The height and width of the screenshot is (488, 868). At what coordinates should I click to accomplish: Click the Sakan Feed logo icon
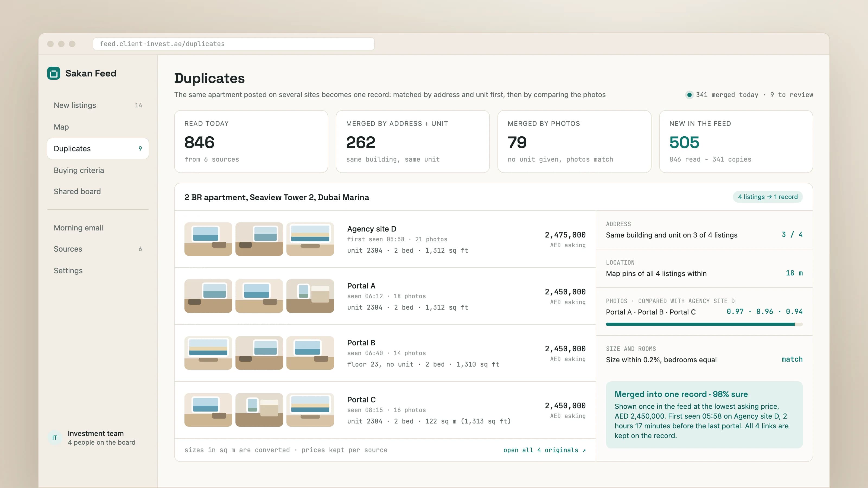pos(54,73)
